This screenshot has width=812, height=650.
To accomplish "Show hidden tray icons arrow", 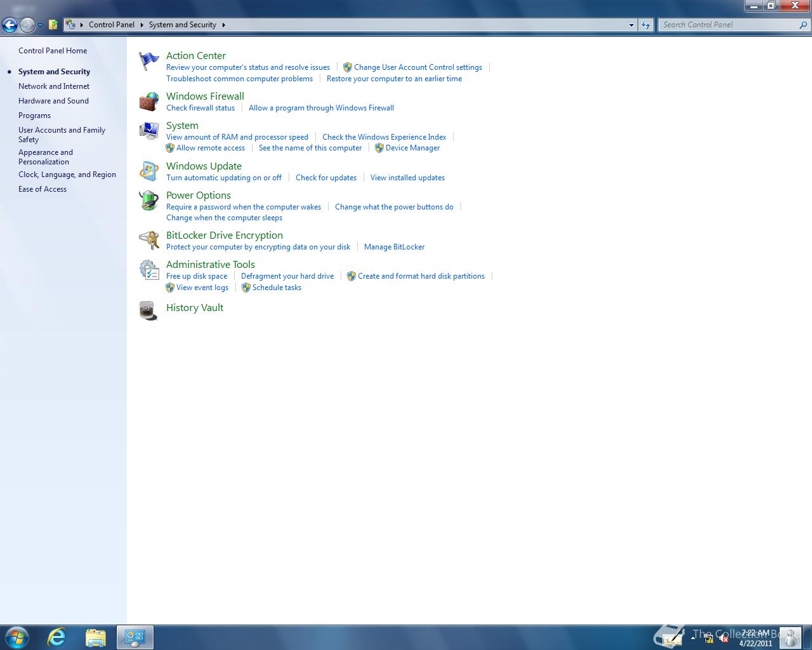I will pyautogui.click(x=693, y=638).
